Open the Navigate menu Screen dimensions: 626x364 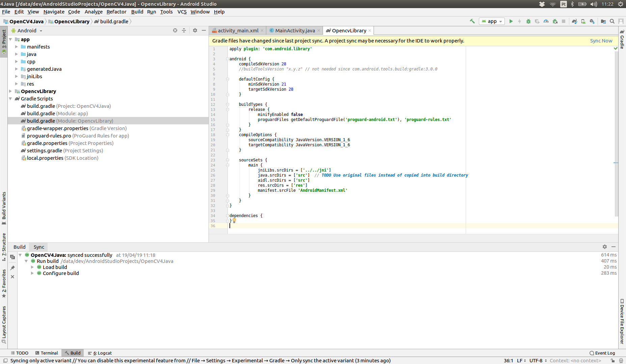click(54, 12)
